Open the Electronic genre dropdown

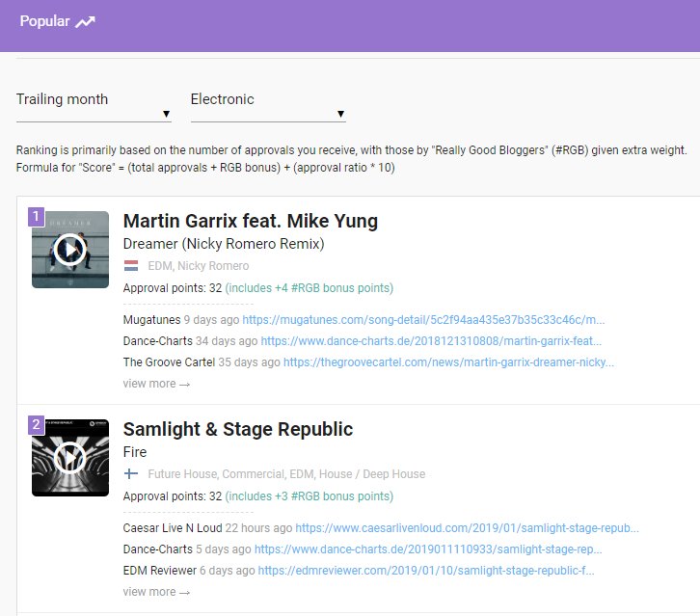tap(268, 106)
